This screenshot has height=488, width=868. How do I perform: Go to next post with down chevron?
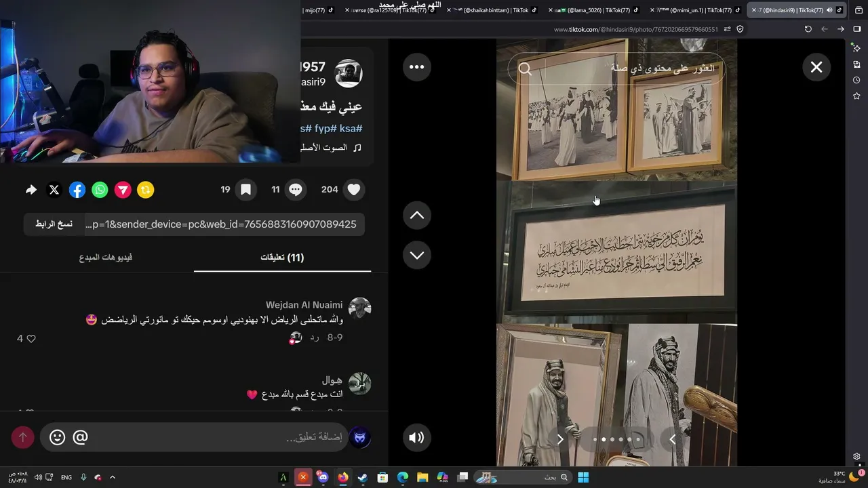(x=417, y=256)
